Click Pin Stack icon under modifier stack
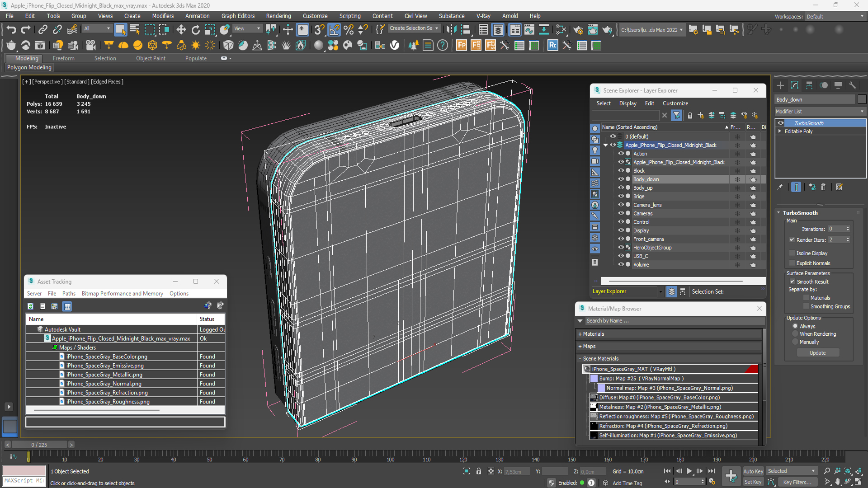 click(x=780, y=187)
